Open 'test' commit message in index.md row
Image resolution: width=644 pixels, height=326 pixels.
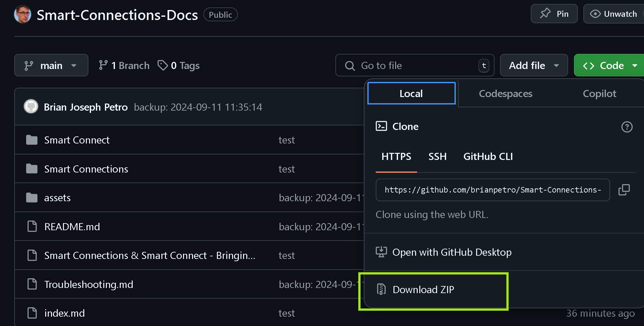coord(287,313)
